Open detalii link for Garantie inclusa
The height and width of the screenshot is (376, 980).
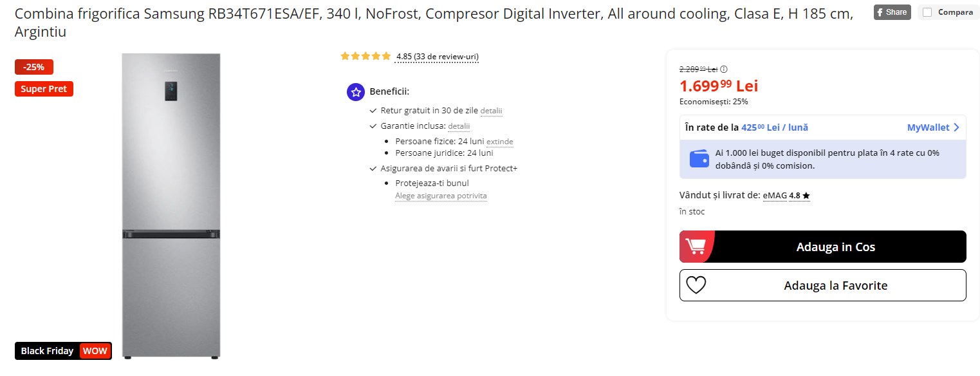459,126
